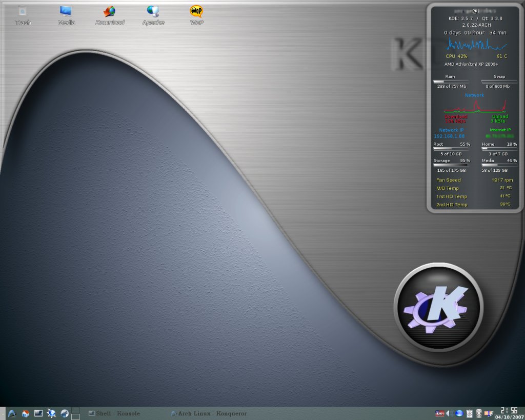The image size is (525, 420).
Task: Activate the Arch Linux - Konqueror taskbar entry
Action: pyautogui.click(x=209, y=414)
